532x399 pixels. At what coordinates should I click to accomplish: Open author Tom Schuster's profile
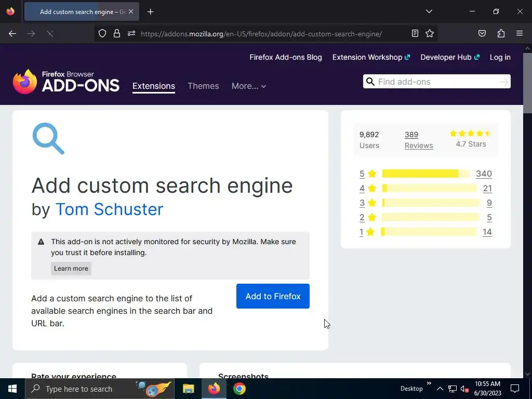pyautogui.click(x=109, y=209)
